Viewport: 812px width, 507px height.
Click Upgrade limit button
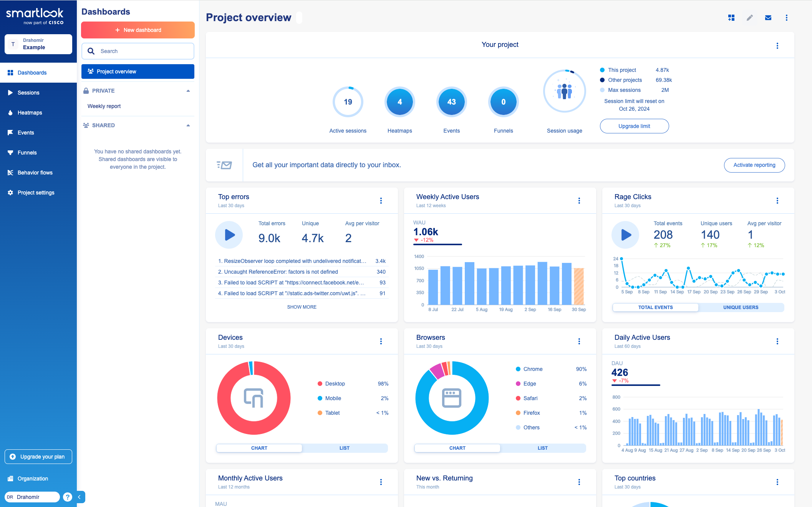click(x=634, y=126)
